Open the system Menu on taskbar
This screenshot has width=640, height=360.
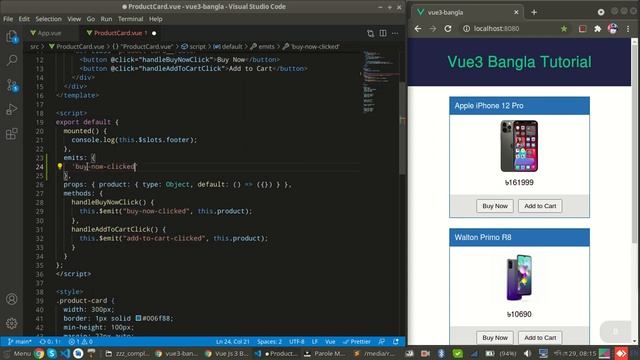(18, 353)
